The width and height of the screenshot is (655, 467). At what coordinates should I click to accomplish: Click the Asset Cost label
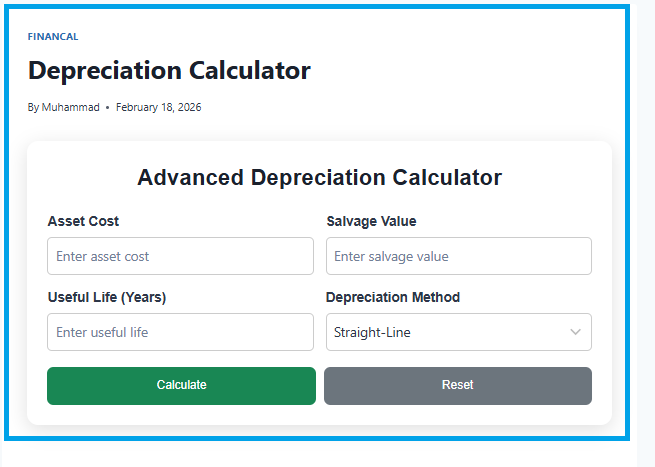tap(83, 221)
